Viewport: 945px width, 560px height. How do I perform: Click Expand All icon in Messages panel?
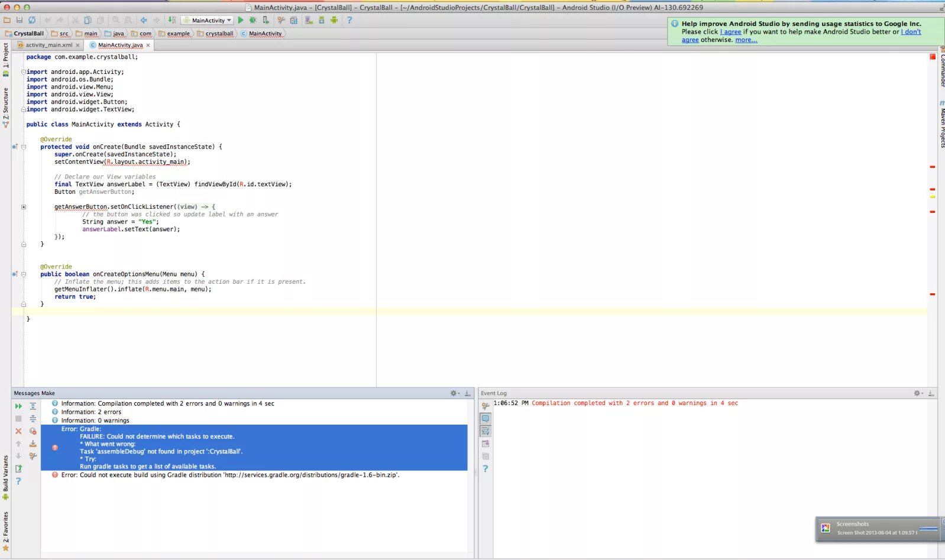click(33, 406)
